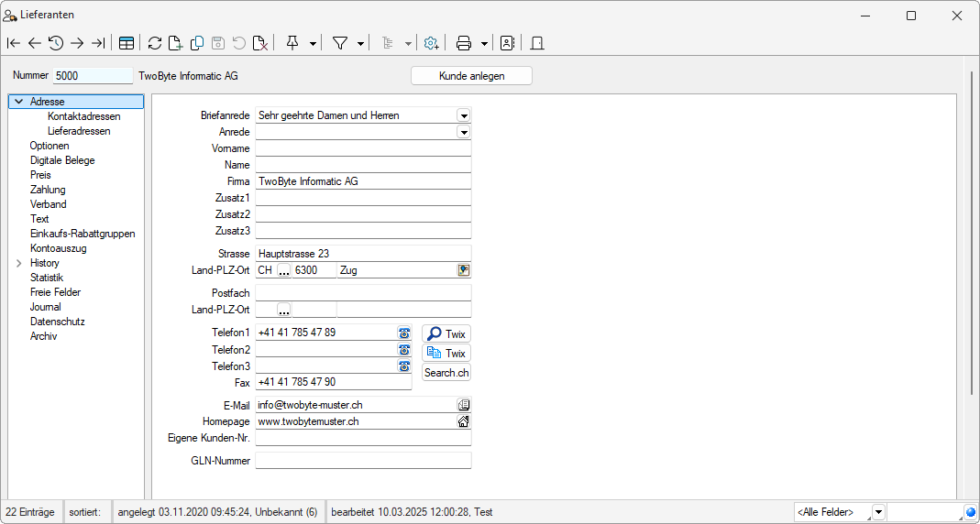
Task: Open the print dropdown arrow
Action: 484,44
